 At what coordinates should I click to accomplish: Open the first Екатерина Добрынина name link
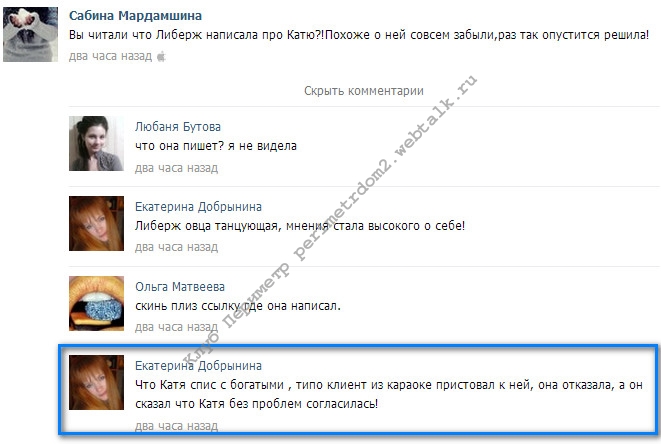(x=198, y=207)
